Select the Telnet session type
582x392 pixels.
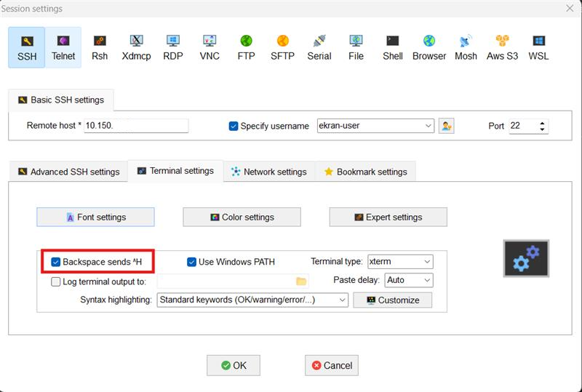pos(63,47)
